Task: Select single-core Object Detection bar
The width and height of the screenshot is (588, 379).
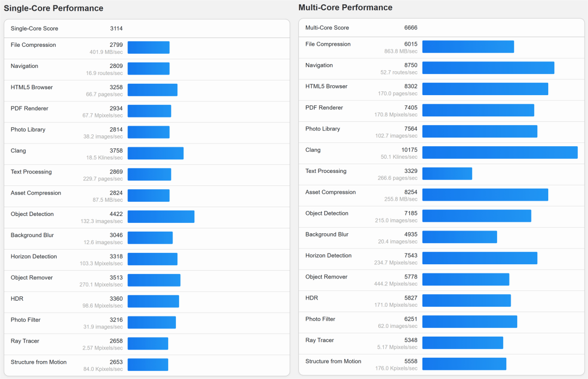Action: pos(161,217)
